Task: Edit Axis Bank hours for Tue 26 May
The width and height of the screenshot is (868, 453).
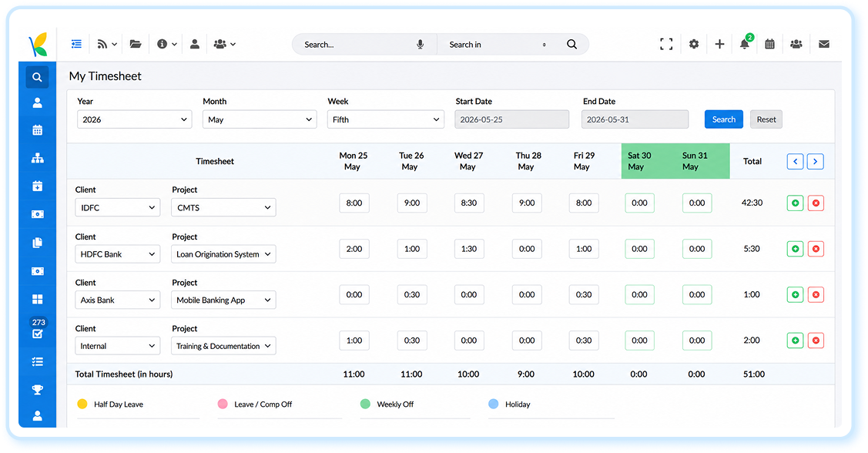Action: click(412, 294)
